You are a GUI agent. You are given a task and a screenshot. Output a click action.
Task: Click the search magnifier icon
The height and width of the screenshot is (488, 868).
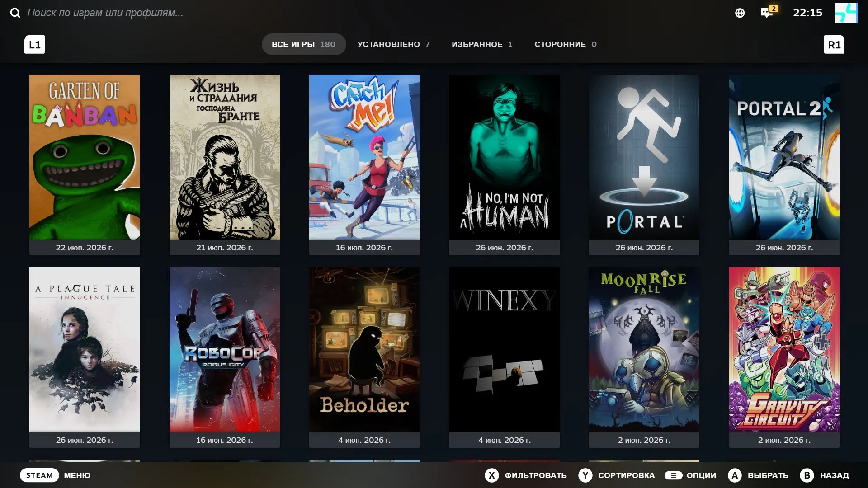[15, 13]
